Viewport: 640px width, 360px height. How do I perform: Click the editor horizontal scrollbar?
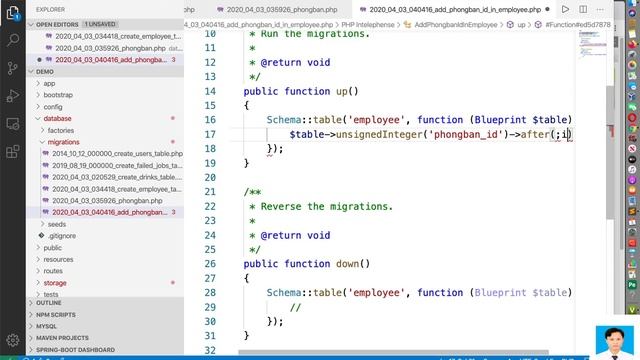pyautogui.click(x=394, y=352)
